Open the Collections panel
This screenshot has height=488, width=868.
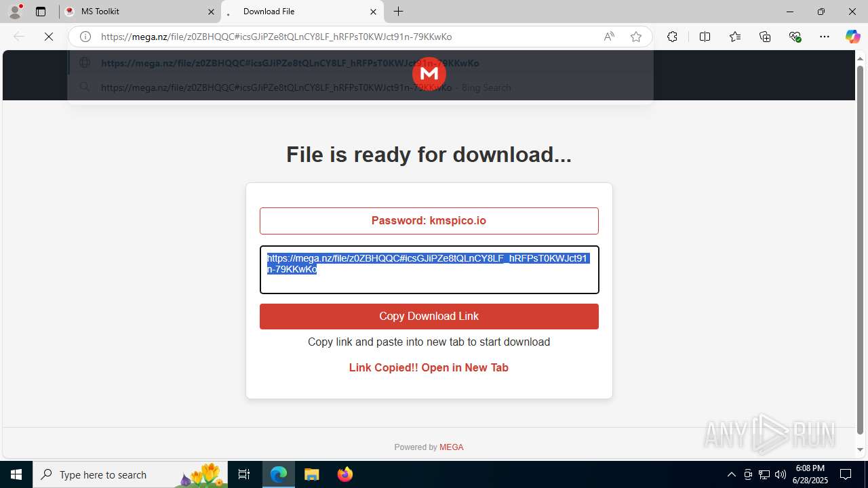[765, 37]
